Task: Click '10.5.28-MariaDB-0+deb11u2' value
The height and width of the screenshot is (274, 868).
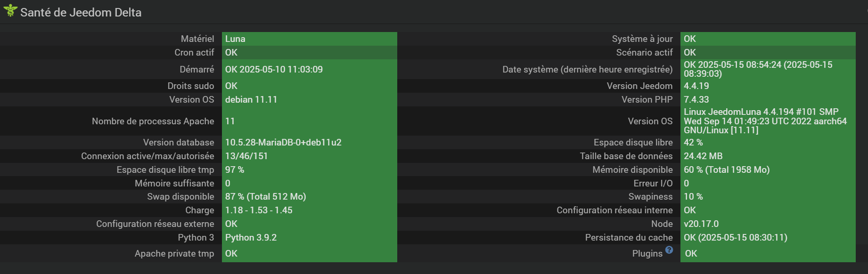Action: point(283,142)
